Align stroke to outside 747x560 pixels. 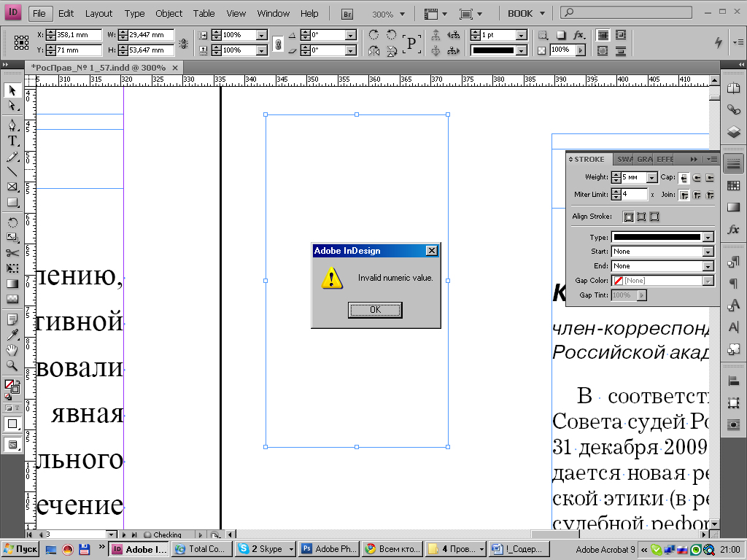pos(654,217)
